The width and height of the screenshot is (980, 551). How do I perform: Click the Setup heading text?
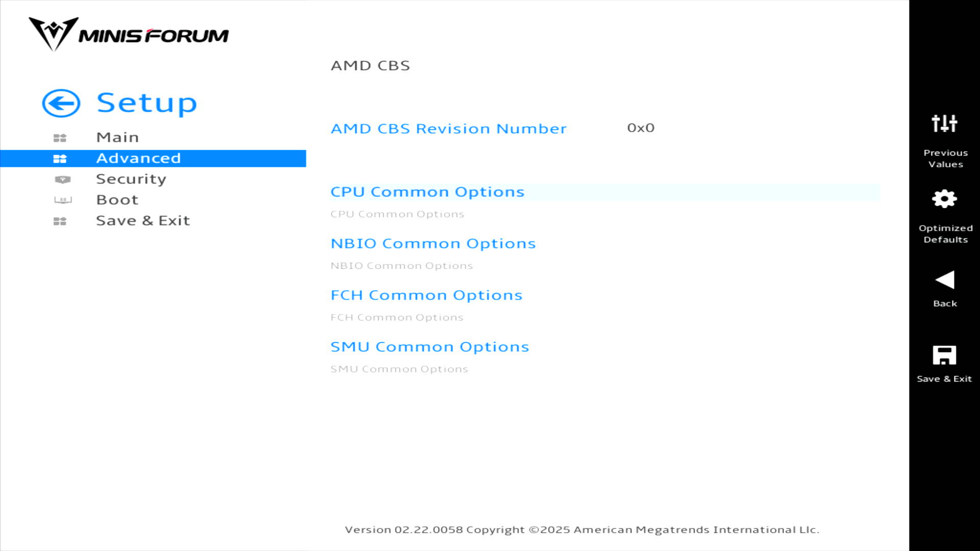[x=147, y=103]
